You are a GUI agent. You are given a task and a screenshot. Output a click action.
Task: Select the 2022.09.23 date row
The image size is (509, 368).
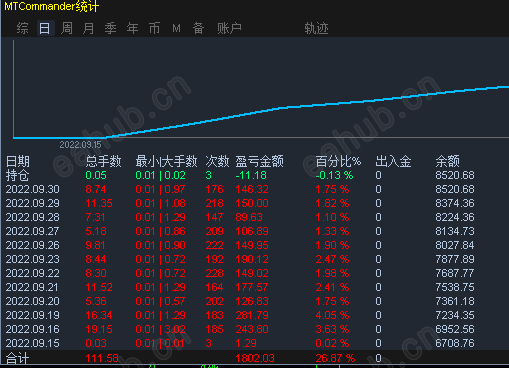(240, 259)
